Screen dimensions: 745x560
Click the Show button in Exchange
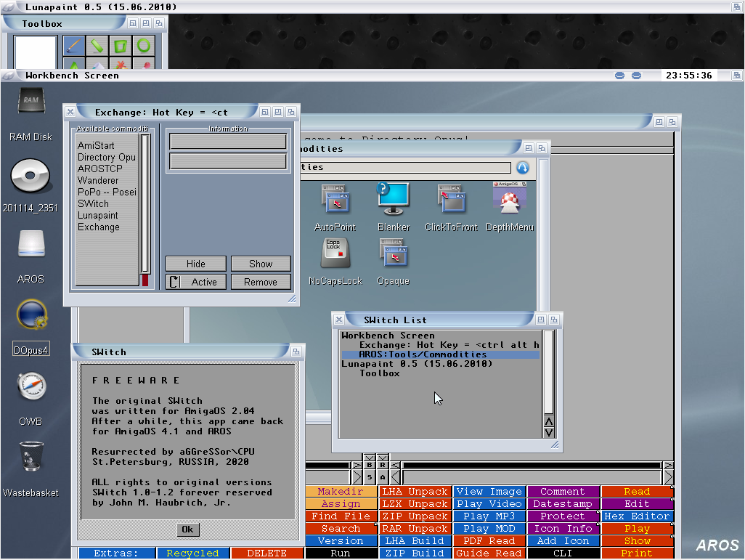261,264
